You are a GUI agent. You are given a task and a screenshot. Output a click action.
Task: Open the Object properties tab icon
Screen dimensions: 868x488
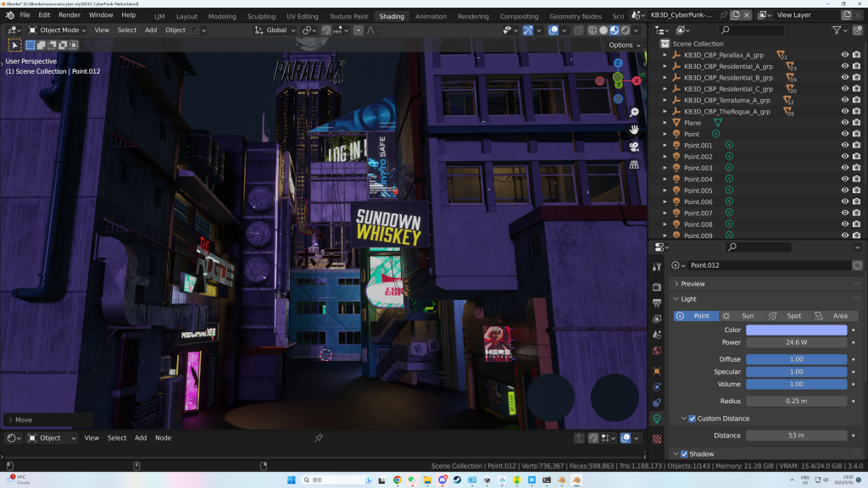[x=657, y=371]
